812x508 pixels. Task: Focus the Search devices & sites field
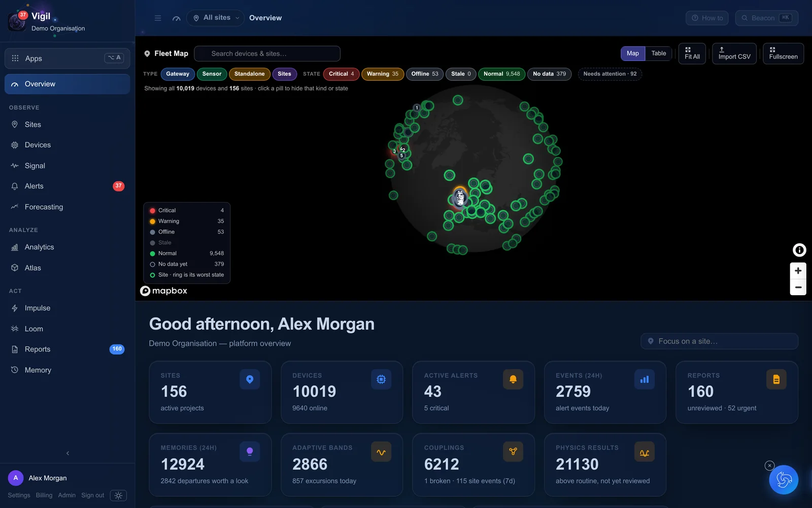pyautogui.click(x=267, y=53)
